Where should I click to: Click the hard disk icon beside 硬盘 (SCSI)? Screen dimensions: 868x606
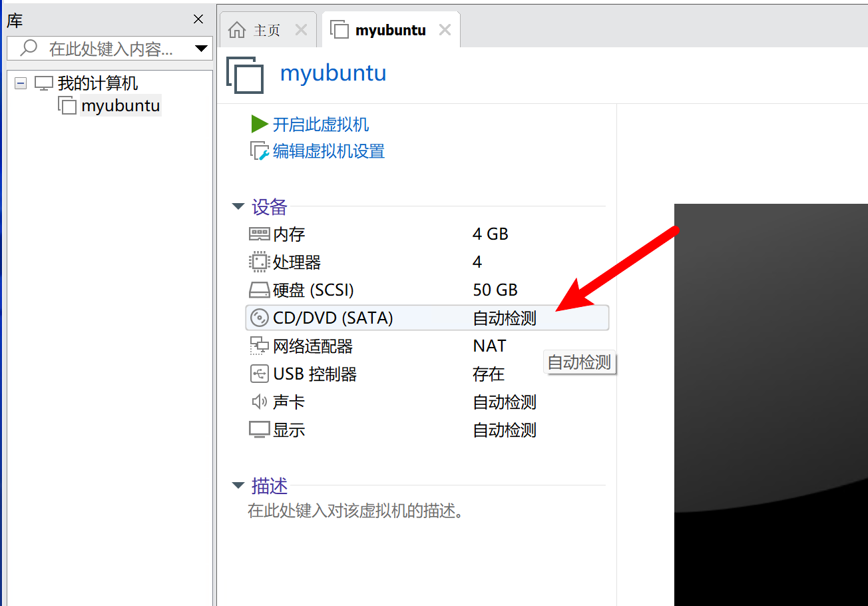pos(259,290)
